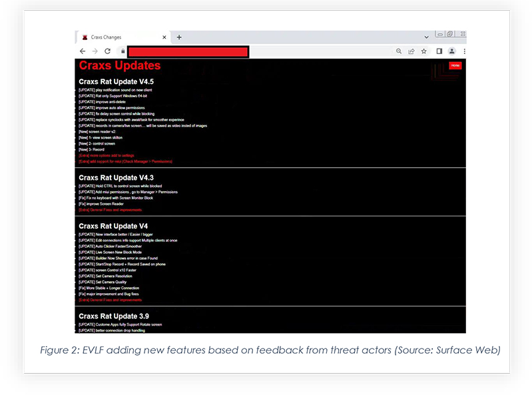Click 'records in camera/live screen' line

coord(143,126)
